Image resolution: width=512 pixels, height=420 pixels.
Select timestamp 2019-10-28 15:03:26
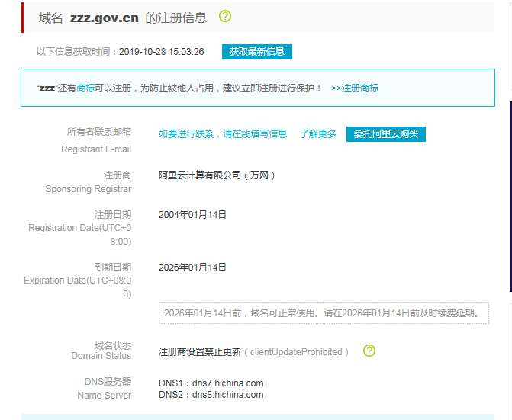(162, 52)
